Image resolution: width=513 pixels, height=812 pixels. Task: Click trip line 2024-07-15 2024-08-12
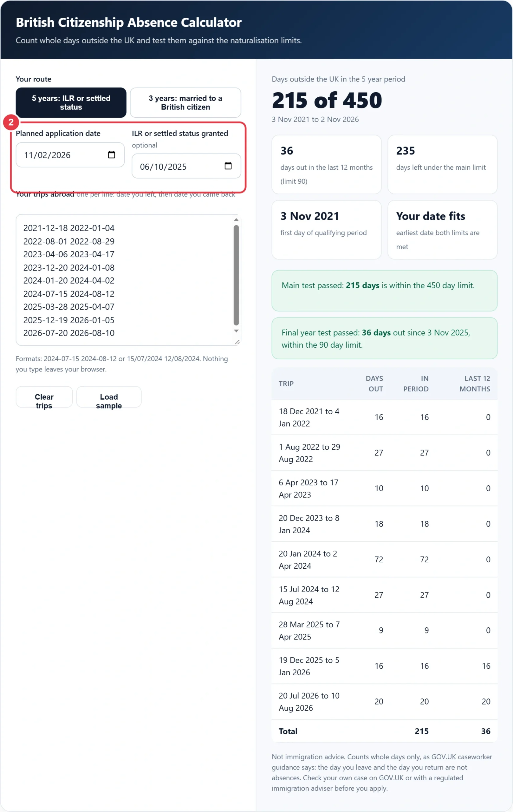pos(69,294)
